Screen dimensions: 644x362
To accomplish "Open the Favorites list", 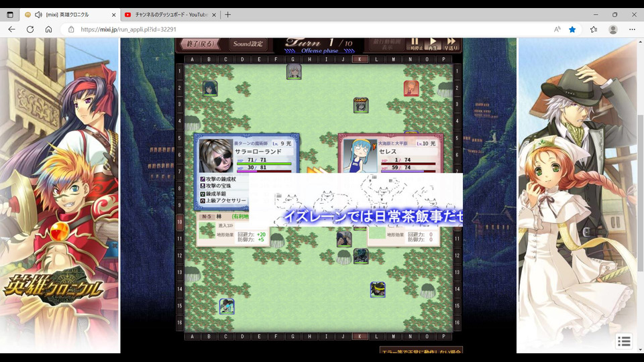I will tap(594, 29).
